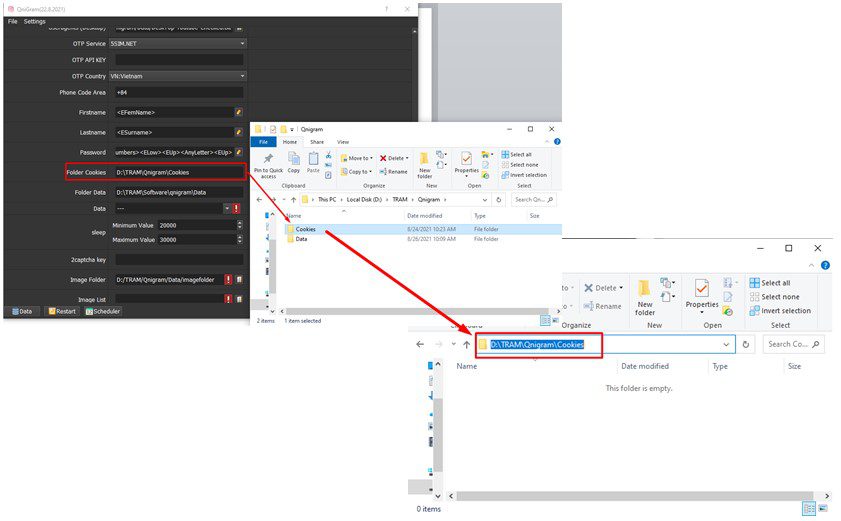Click Paste icon in Qnigram explorer ribbon

[x=313, y=163]
